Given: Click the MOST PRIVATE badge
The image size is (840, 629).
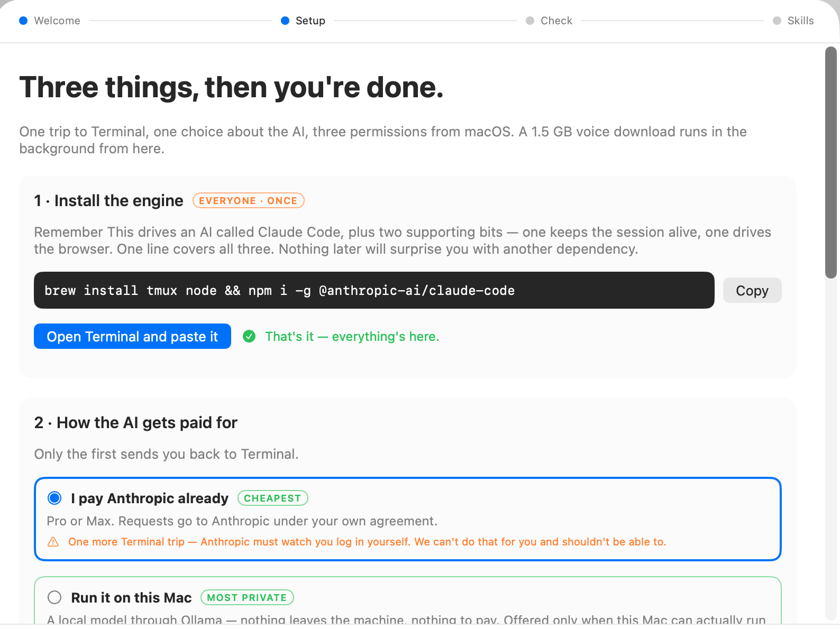Looking at the screenshot, I should [x=247, y=597].
